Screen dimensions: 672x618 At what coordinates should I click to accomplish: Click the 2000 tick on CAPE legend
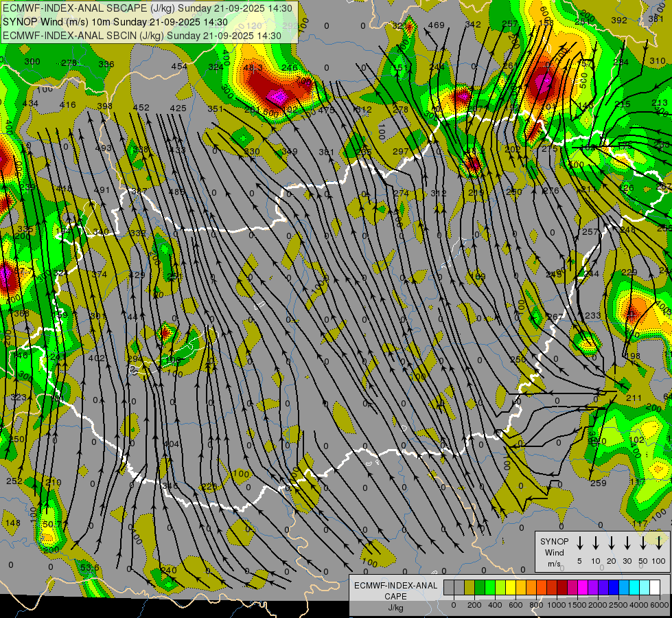point(597,605)
